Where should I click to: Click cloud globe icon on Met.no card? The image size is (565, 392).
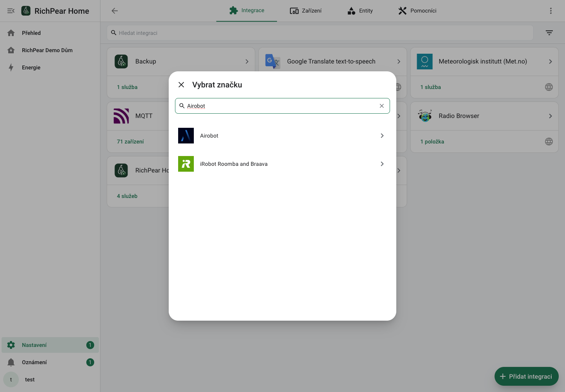tap(549, 87)
